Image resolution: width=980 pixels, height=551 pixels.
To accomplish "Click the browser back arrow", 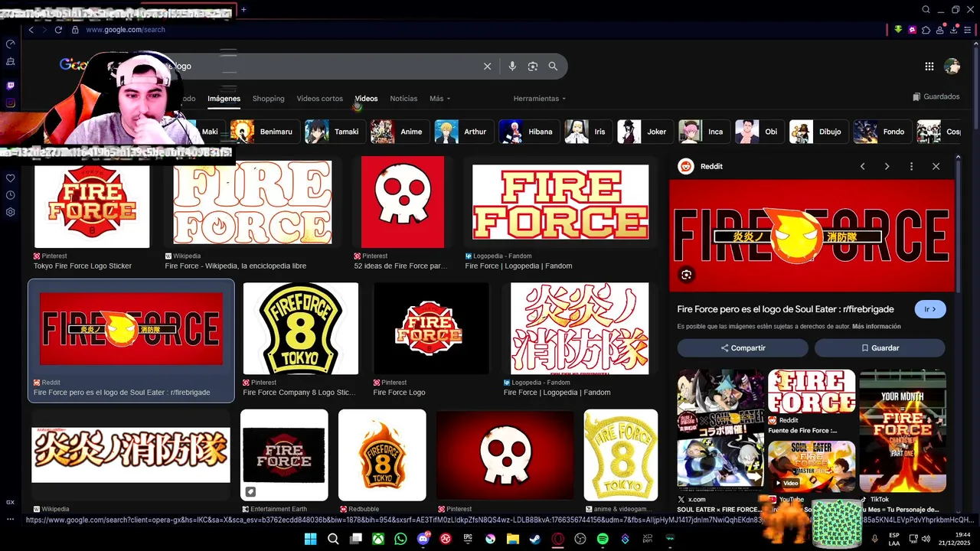I will tap(31, 30).
